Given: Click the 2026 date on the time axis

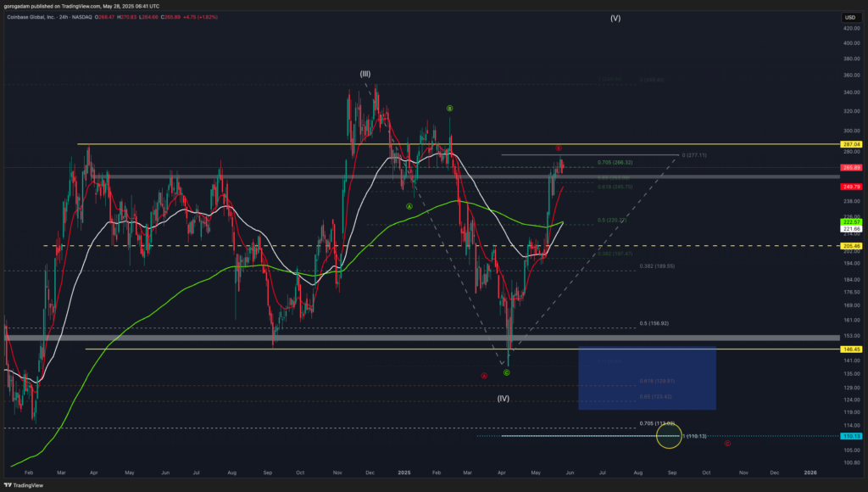Looking at the screenshot, I should point(810,471).
